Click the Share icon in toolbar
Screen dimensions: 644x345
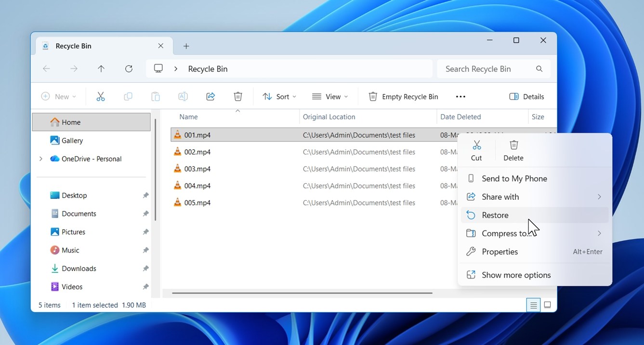(x=210, y=97)
